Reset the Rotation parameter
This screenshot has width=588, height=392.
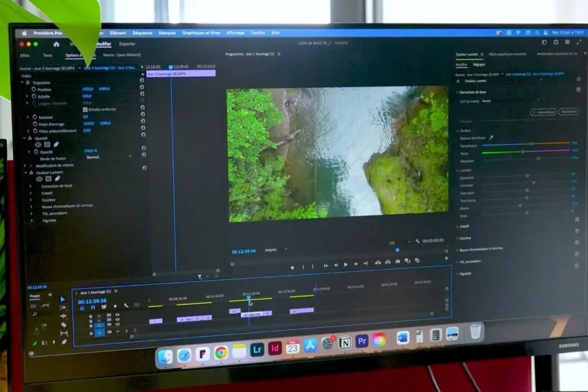point(142,114)
